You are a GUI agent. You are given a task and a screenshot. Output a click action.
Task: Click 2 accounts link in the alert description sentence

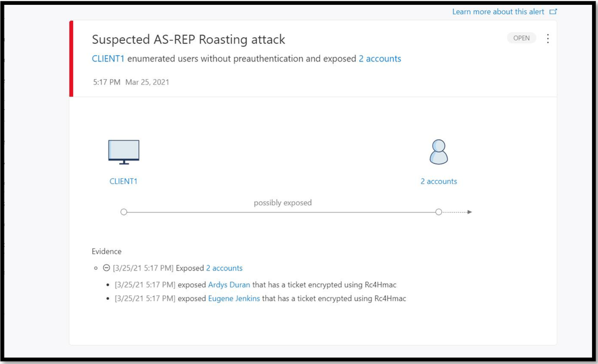[380, 59]
